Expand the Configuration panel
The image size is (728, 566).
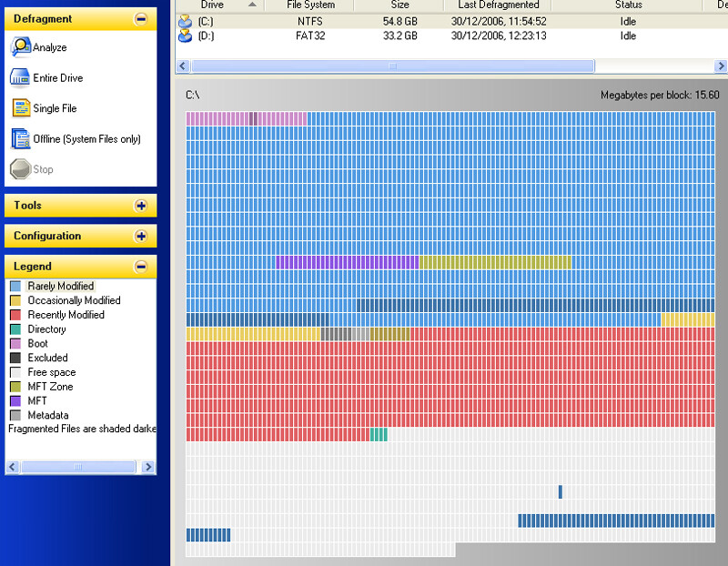click(x=140, y=236)
